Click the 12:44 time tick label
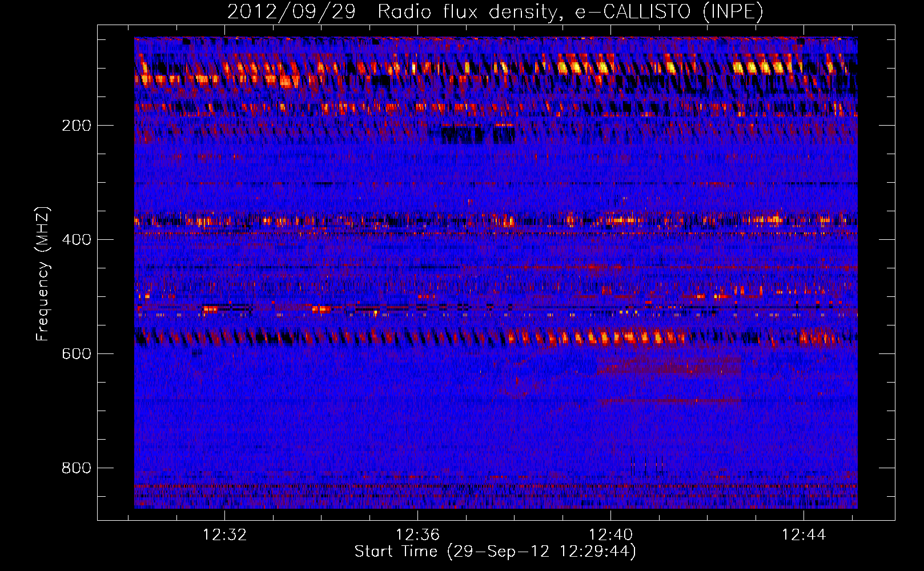This screenshot has width=924, height=571. tap(804, 535)
